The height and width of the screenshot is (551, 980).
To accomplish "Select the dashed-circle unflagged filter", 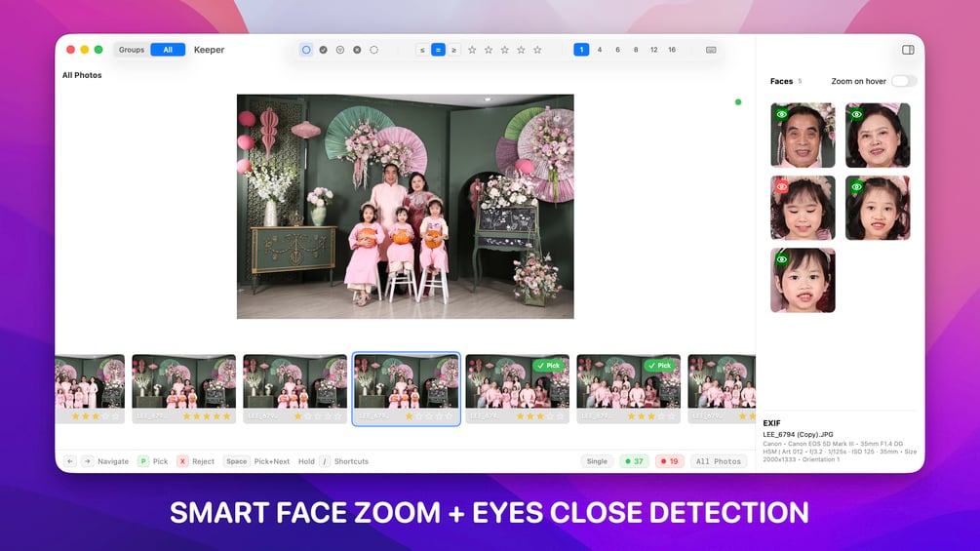I will (373, 50).
